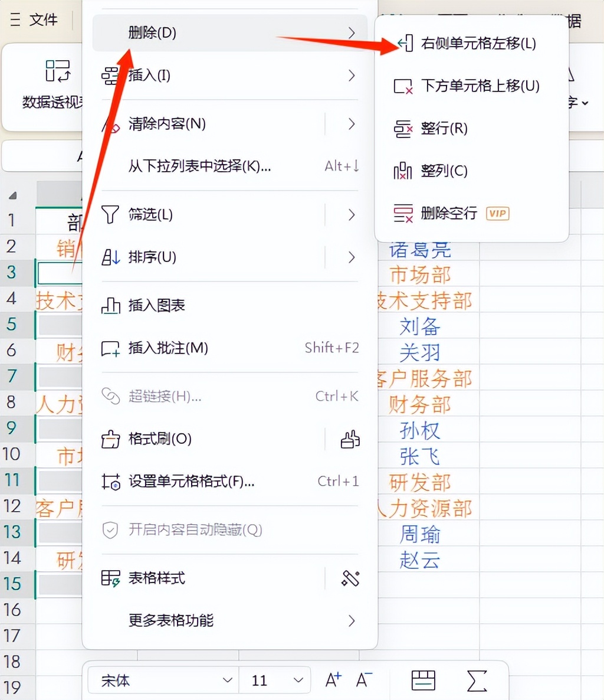Click the AutoSum sigma icon
Viewport: 604px width, 700px height.
(x=477, y=681)
